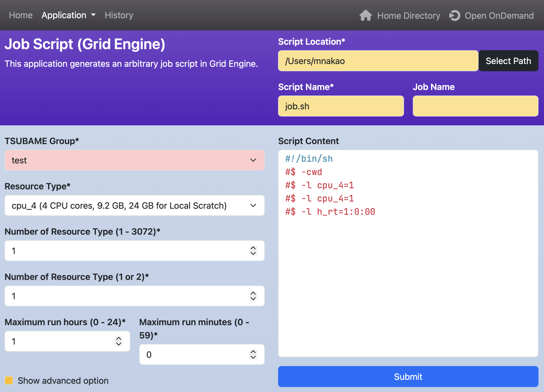Go to the Home nav link

point(21,15)
